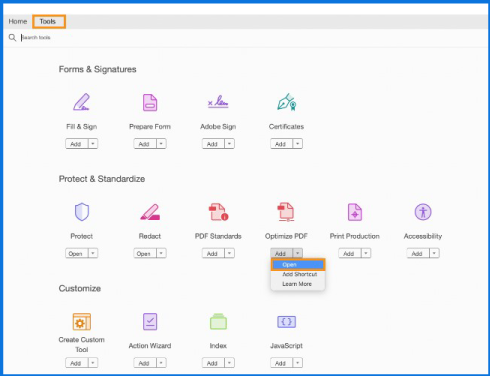Expand the dropdown arrow beside Protect's Open button
The height and width of the screenshot is (376, 490).
pos(93,253)
